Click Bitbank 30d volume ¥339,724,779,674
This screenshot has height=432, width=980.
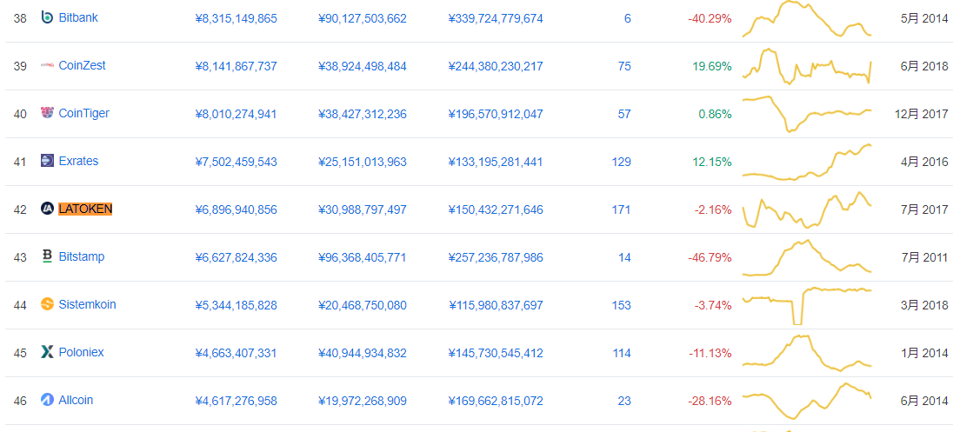[496, 19]
